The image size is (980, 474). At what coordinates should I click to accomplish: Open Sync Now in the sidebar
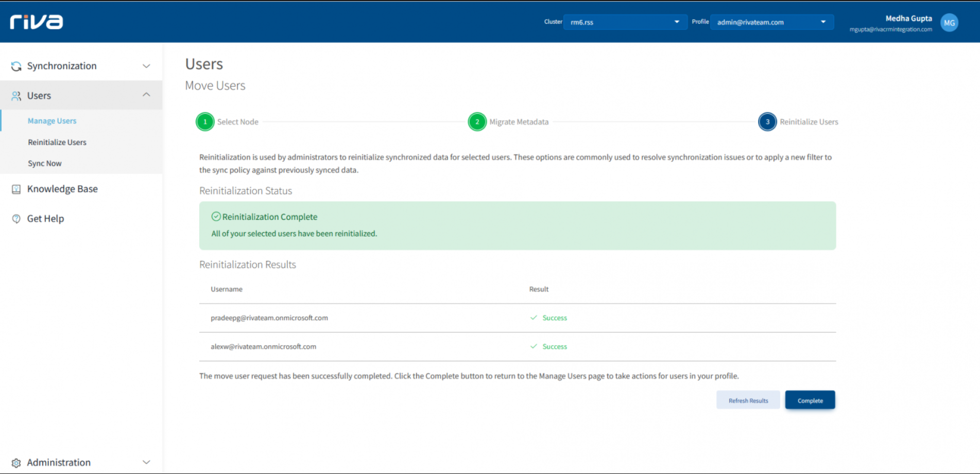45,163
